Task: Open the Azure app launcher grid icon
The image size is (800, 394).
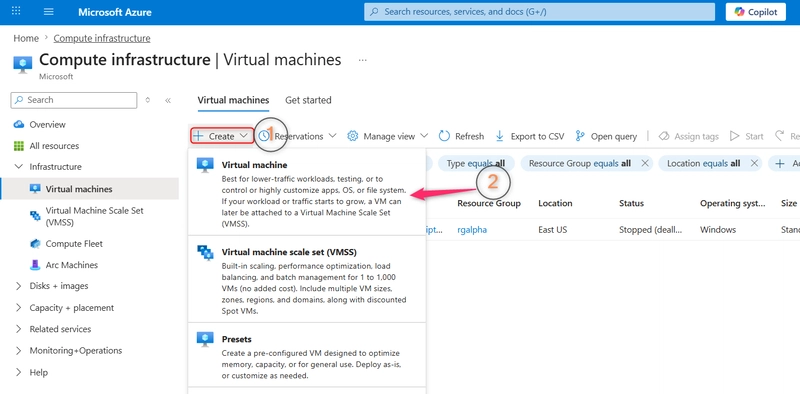Action: pos(16,11)
